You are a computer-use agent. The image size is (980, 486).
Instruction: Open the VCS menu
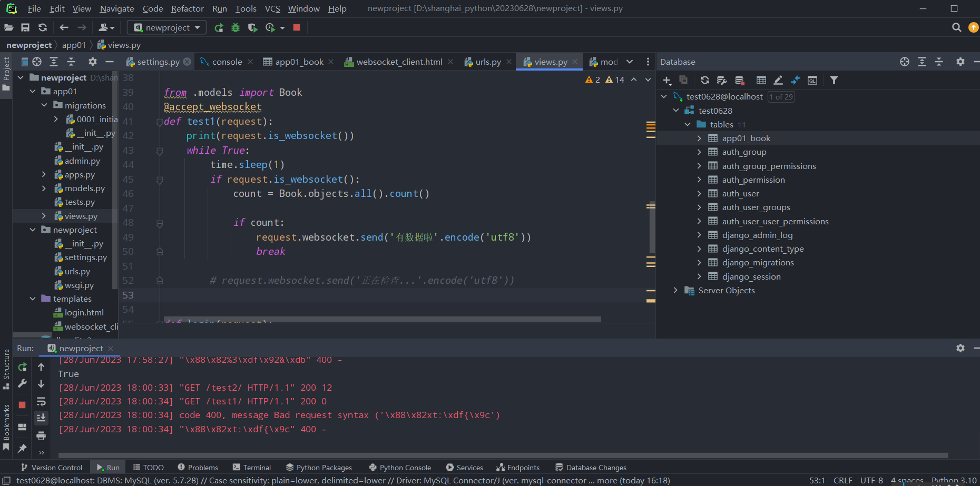[272, 8]
